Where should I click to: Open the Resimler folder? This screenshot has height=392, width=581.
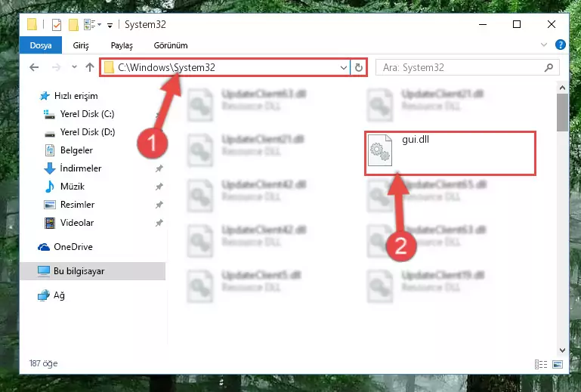[x=77, y=205]
